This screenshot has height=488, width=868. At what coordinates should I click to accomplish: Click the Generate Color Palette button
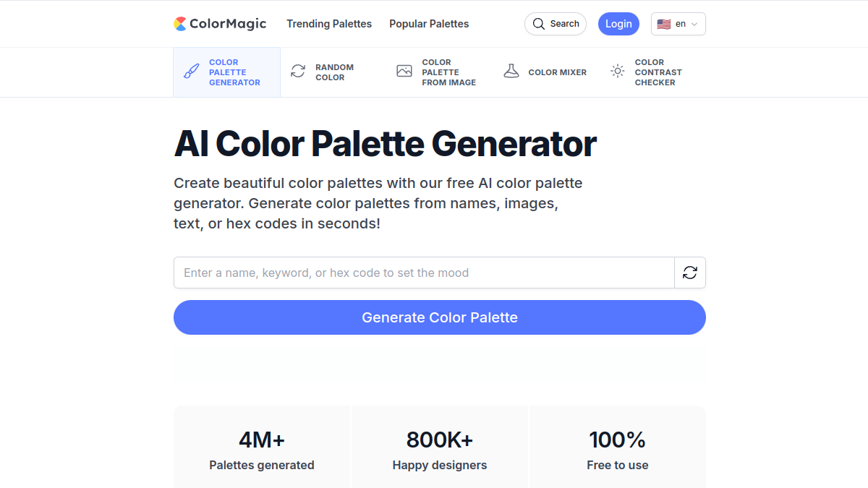(440, 317)
